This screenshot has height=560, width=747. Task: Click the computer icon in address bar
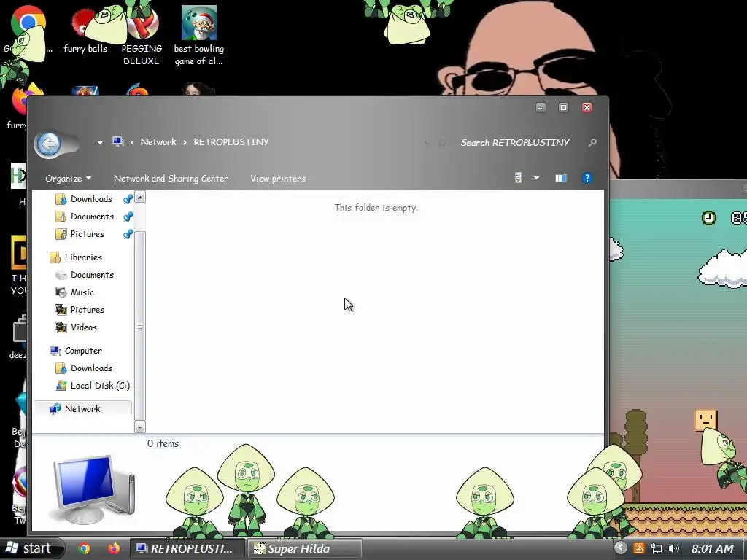click(x=117, y=141)
